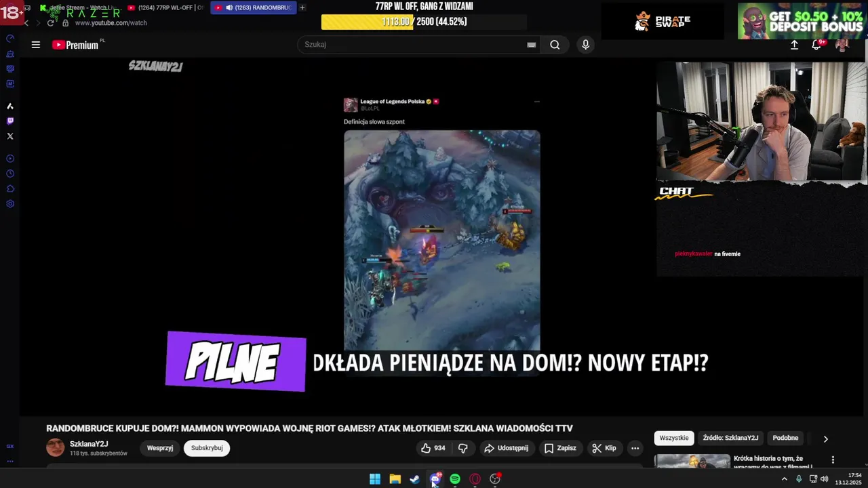The width and height of the screenshot is (868, 488).
Task: Open the YouTube create/upload icon
Action: click(x=795, y=45)
